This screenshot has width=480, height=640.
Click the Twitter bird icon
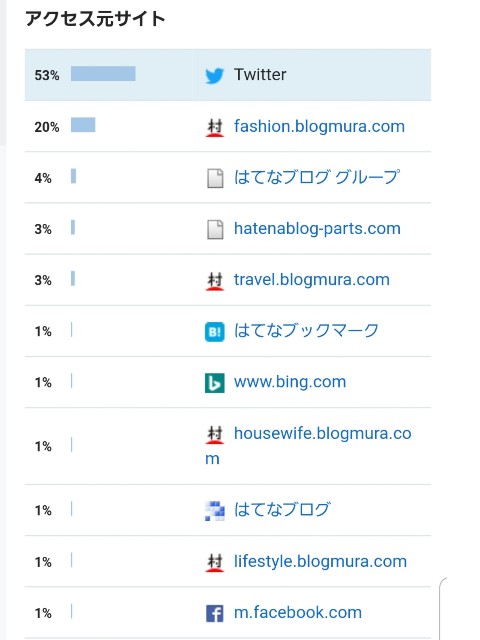click(x=214, y=76)
